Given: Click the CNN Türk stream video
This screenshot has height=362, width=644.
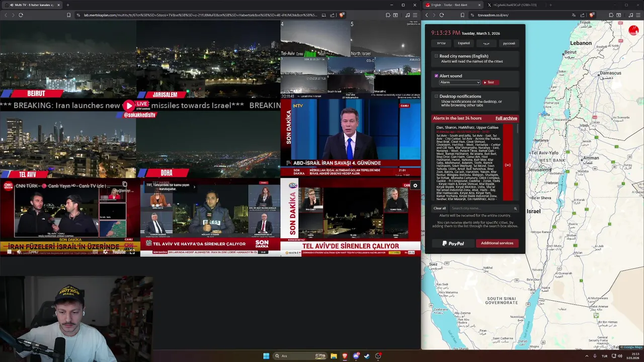Looking at the screenshot, I should click(x=70, y=217).
